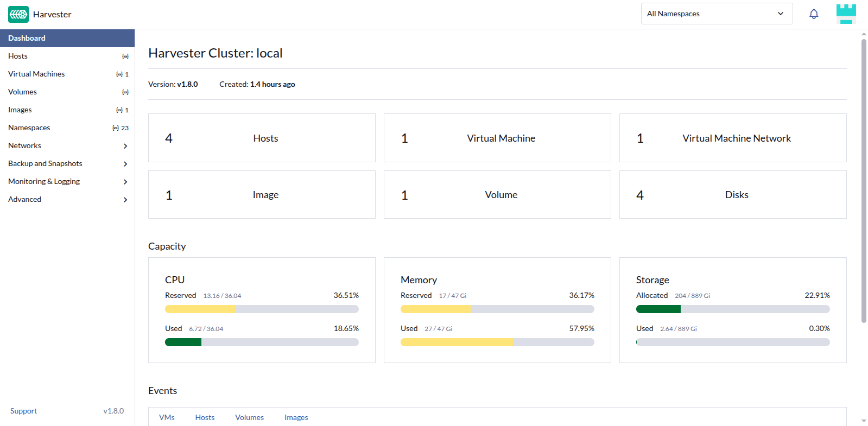
Task: Click the CPU Reserved progress bar
Action: click(x=262, y=309)
